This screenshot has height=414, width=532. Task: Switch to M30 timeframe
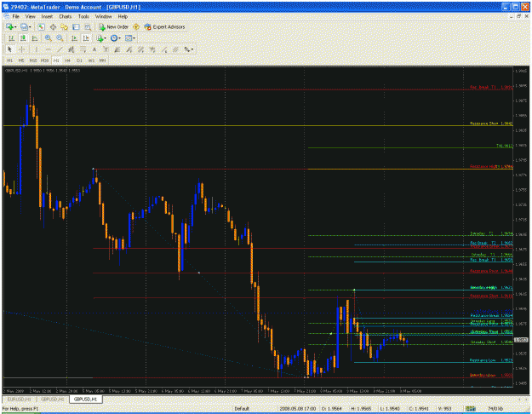[x=44, y=60]
